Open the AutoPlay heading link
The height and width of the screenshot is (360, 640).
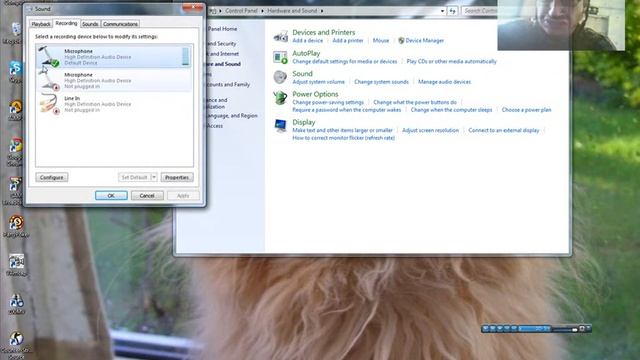306,53
